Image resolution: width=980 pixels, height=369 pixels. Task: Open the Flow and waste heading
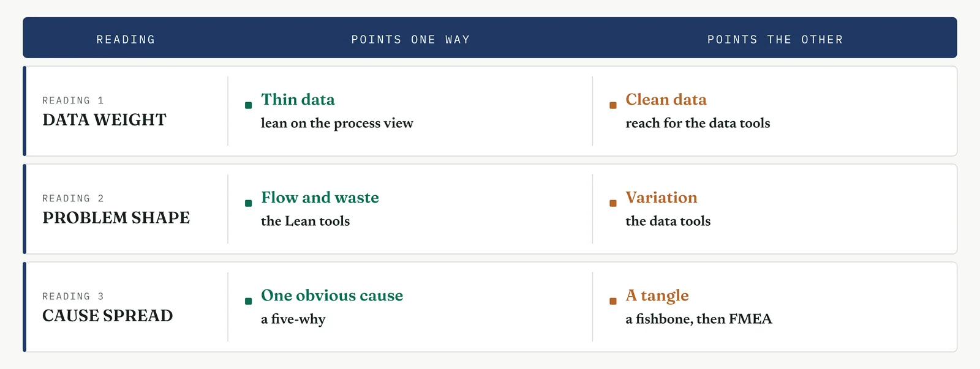tap(320, 197)
